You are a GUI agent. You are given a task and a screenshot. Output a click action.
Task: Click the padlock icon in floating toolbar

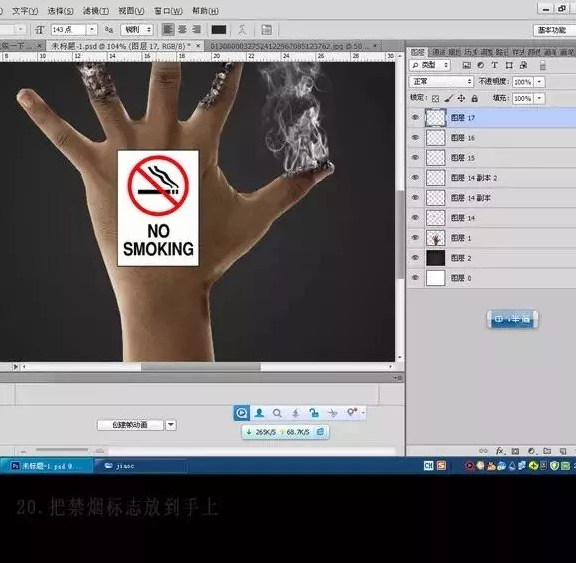tap(314, 413)
